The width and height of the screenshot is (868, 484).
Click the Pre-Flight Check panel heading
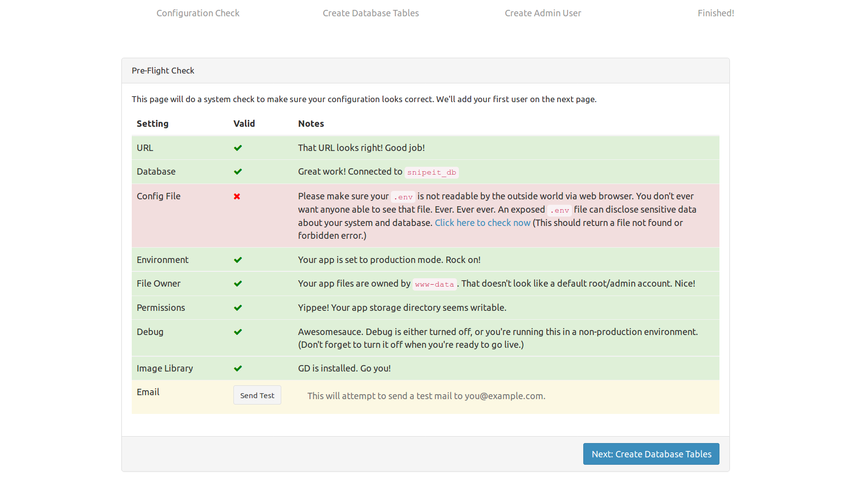(163, 71)
